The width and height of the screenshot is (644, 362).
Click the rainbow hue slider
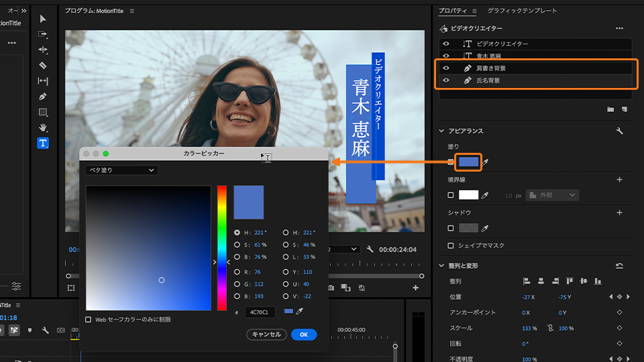[222, 248]
